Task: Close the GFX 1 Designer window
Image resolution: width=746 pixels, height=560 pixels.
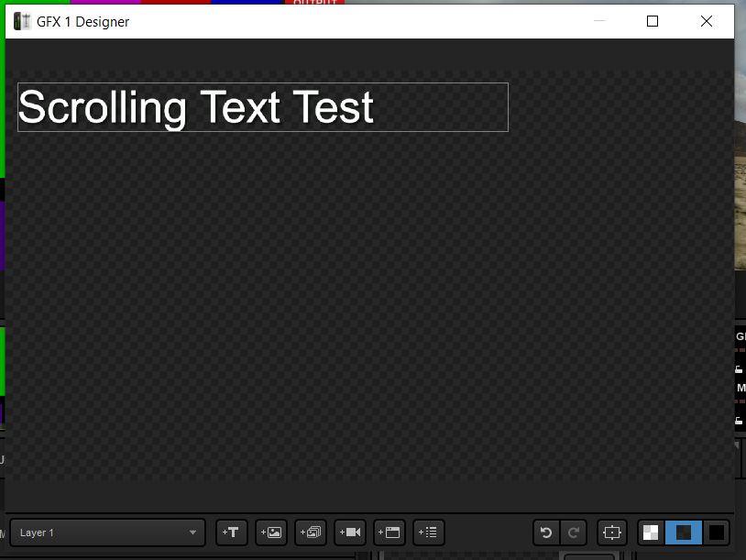Action: (706, 21)
